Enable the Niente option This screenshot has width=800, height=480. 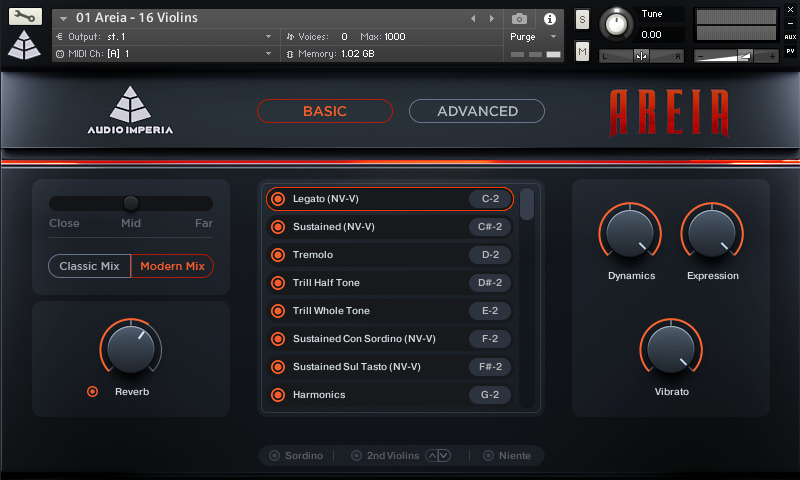coord(488,455)
